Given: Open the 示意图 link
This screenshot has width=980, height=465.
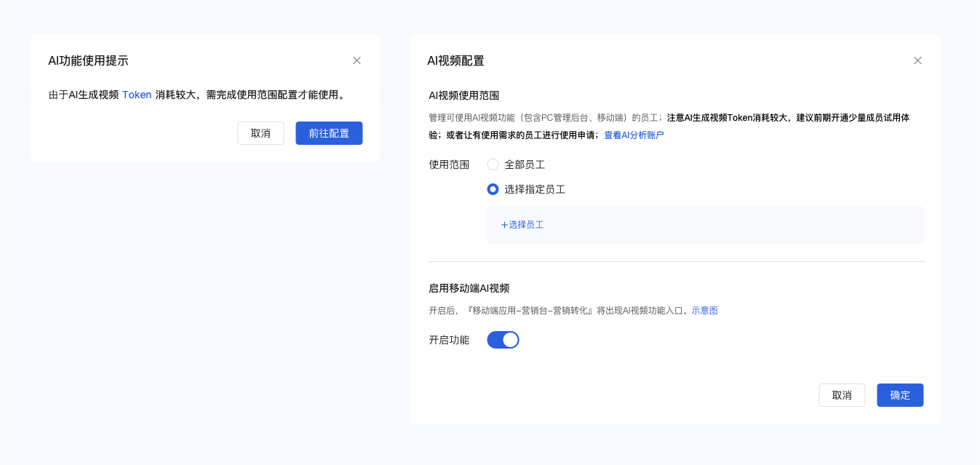Looking at the screenshot, I should click(x=704, y=311).
